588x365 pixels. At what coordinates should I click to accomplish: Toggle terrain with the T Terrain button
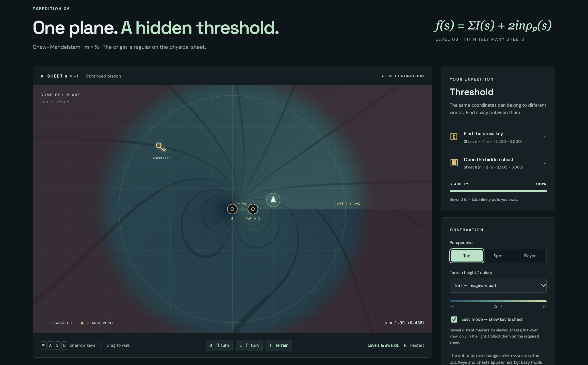pos(279,345)
